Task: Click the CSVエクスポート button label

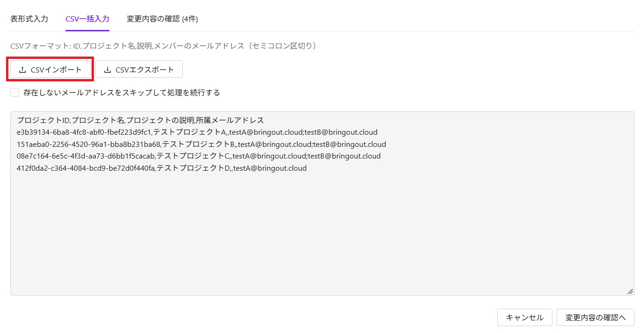Action: point(145,70)
